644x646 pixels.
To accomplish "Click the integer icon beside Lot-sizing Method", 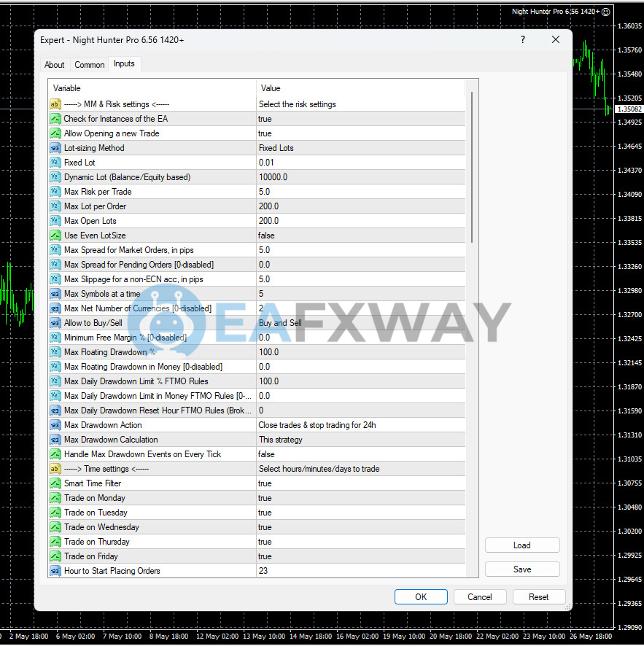I will (55, 148).
